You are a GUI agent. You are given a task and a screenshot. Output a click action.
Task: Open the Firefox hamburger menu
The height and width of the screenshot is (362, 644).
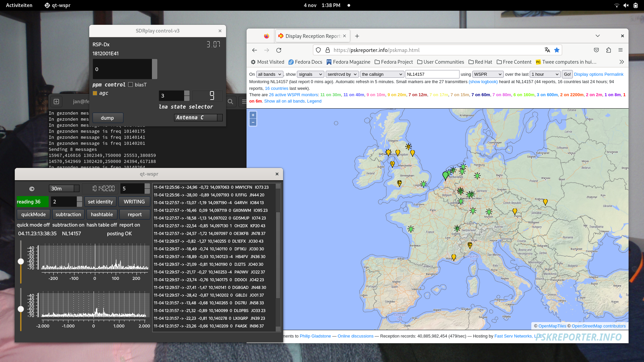621,50
